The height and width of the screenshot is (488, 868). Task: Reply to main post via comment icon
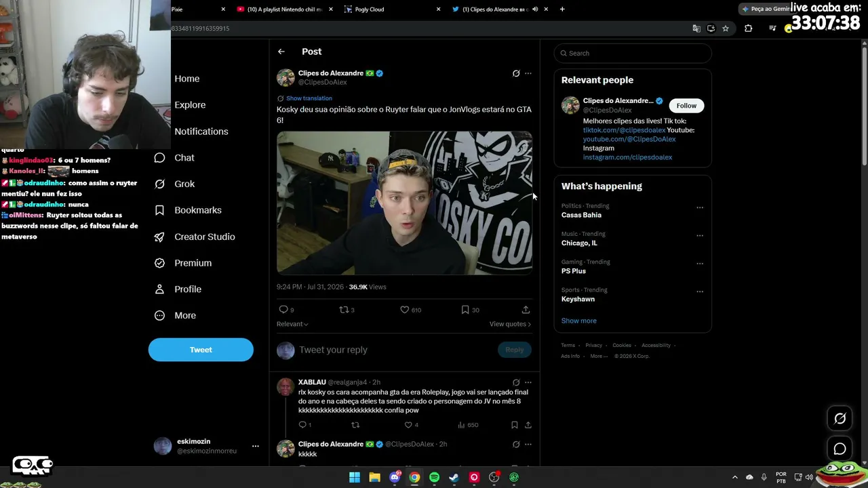click(283, 310)
